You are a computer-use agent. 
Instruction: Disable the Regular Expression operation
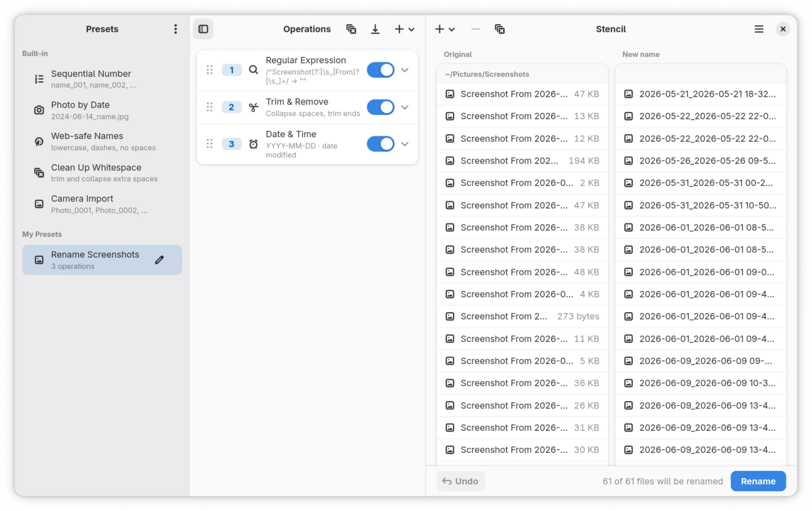tap(380, 70)
